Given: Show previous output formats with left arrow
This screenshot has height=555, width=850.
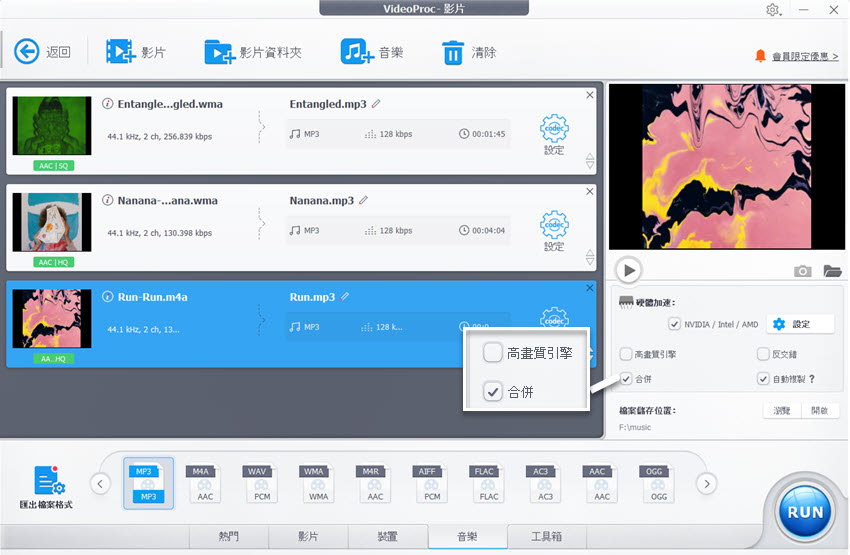Looking at the screenshot, I should tap(100, 483).
